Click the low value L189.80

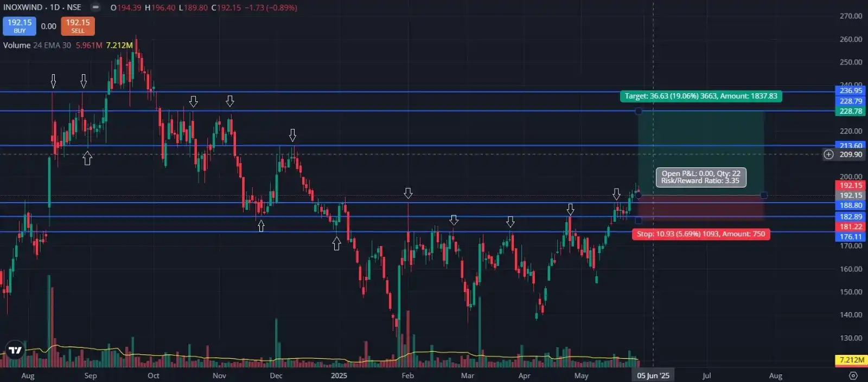coord(193,8)
